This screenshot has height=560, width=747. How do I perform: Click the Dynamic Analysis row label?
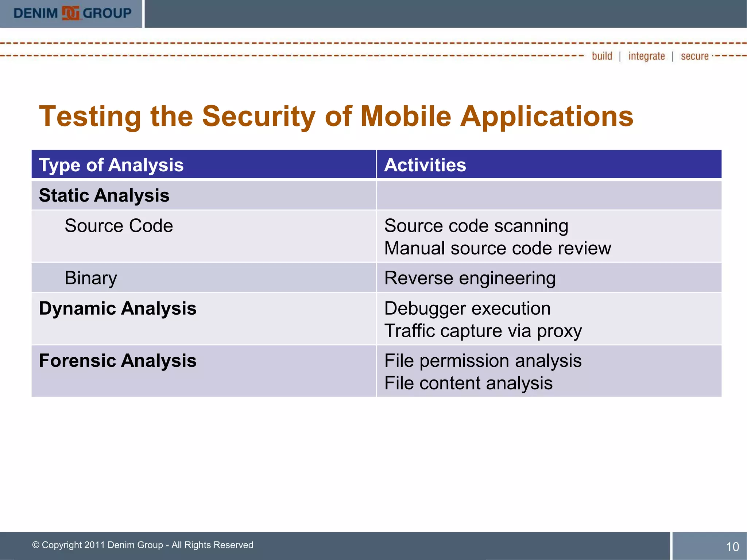pos(117,308)
